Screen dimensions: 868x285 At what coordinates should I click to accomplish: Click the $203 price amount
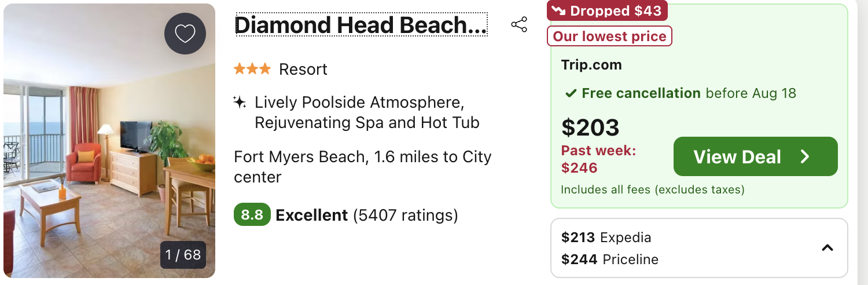(x=590, y=127)
